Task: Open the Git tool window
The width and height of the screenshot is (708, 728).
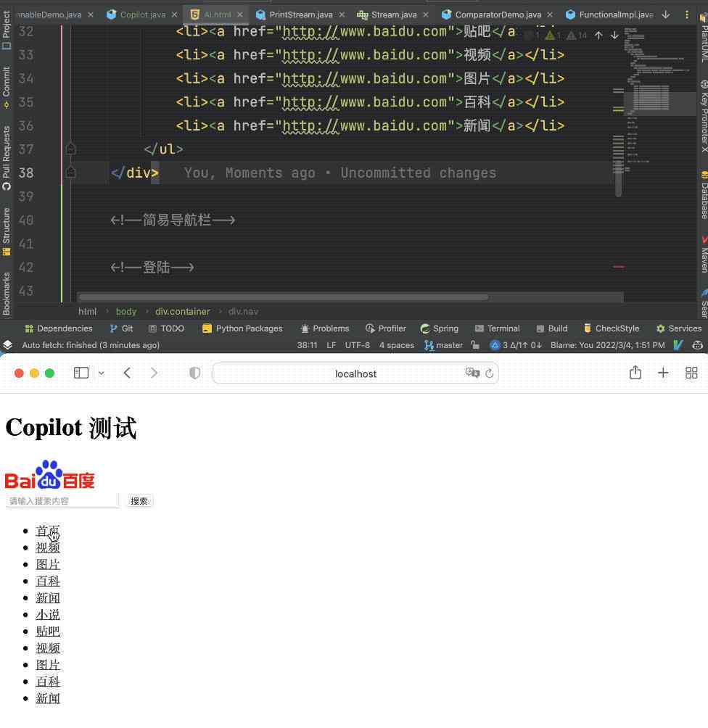Action: tap(121, 328)
